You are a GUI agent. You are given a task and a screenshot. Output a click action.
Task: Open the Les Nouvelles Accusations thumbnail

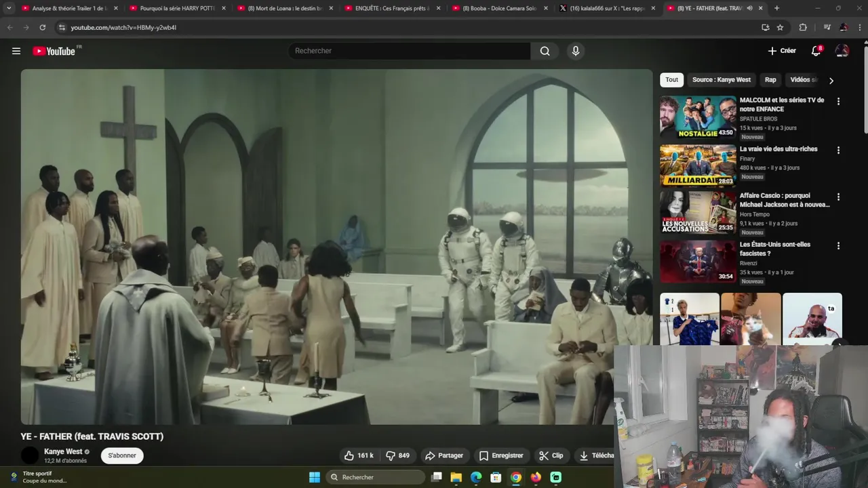(698, 212)
